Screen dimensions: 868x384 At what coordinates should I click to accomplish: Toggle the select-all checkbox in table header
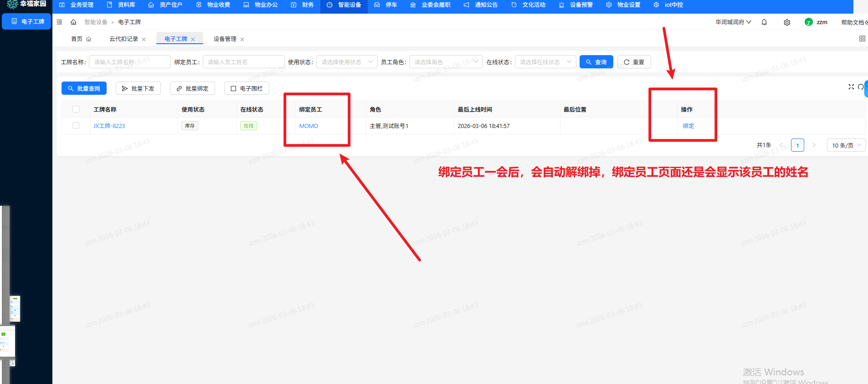click(76, 109)
